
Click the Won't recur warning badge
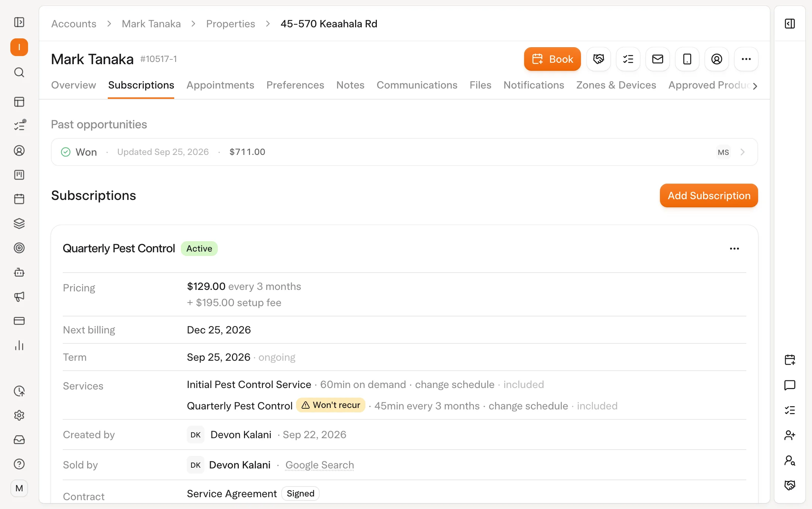(331, 405)
